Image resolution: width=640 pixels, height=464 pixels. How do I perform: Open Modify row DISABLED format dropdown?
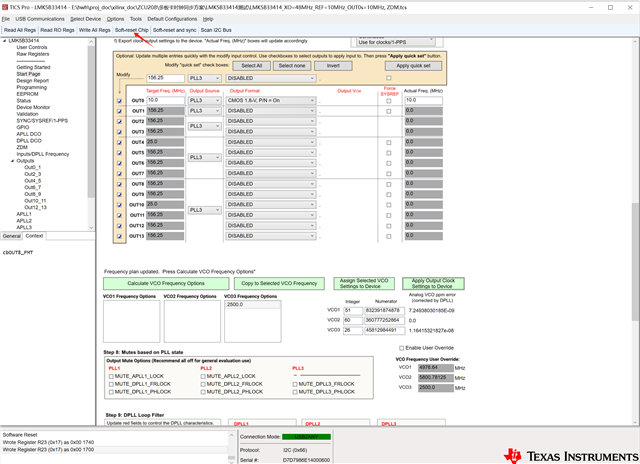(271, 78)
